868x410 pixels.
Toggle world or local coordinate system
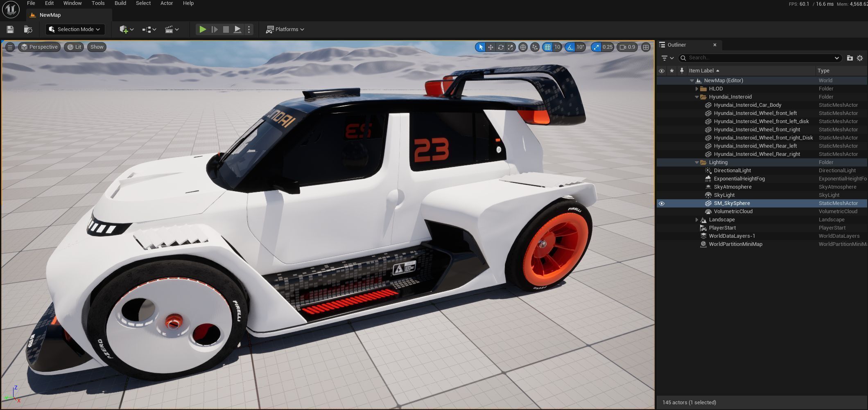(523, 47)
